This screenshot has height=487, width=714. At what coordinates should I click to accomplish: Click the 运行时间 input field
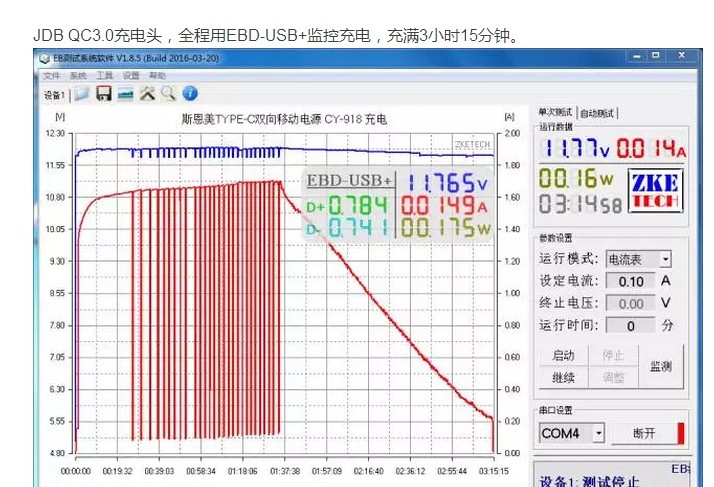[x=631, y=325]
